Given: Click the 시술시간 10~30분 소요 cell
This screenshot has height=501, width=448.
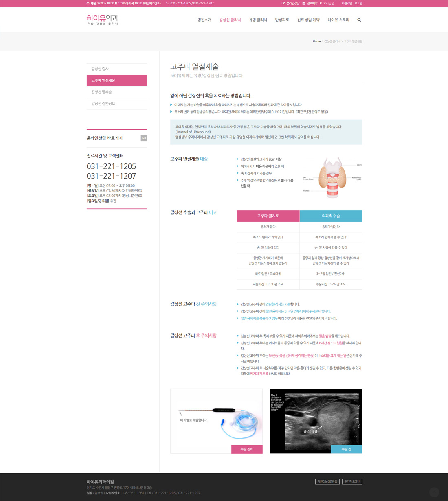Looking at the screenshot, I should (x=268, y=284).
